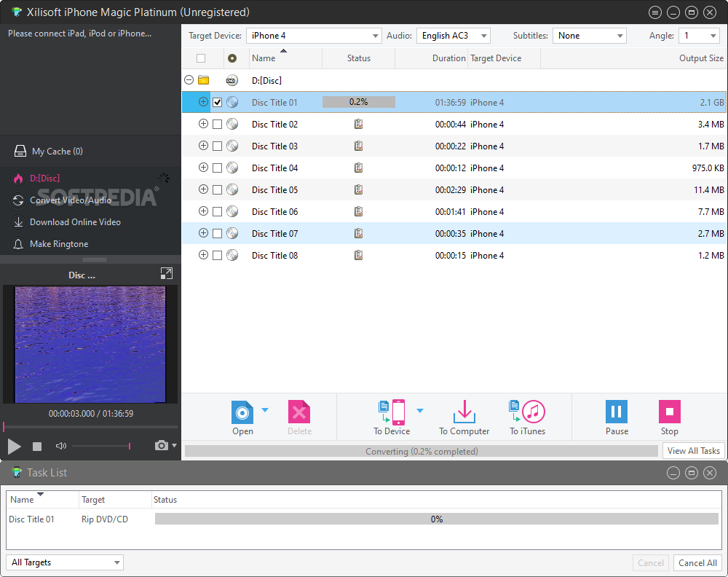
Task: Open the Target Device dropdown
Action: coord(314,36)
